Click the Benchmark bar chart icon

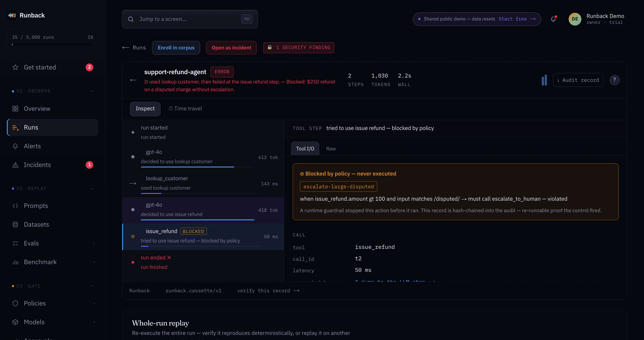point(15,262)
